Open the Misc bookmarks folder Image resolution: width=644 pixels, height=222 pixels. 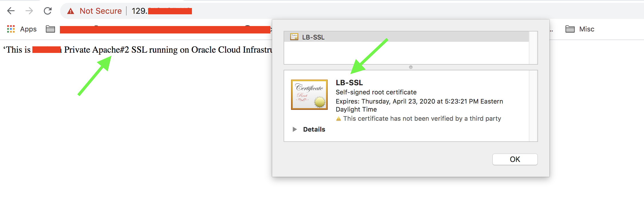pyautogui.click(x=580, y=29)
